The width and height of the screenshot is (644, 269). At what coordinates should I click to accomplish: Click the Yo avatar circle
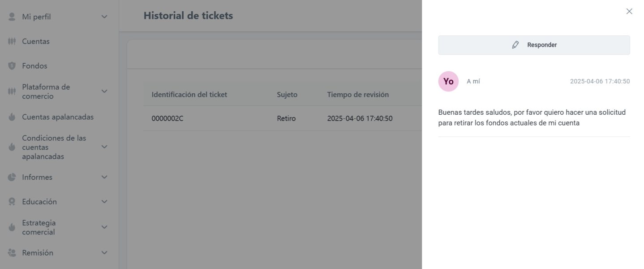click(x=448, y=81)
